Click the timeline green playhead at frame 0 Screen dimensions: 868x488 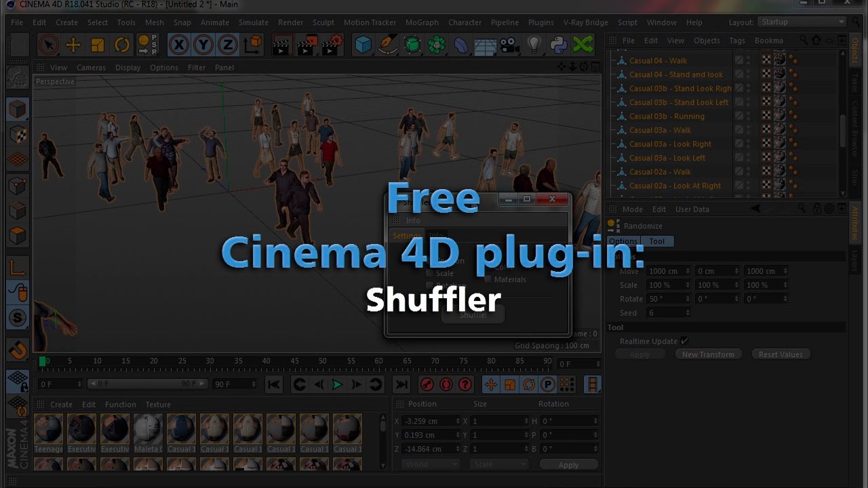pos(43,361)
